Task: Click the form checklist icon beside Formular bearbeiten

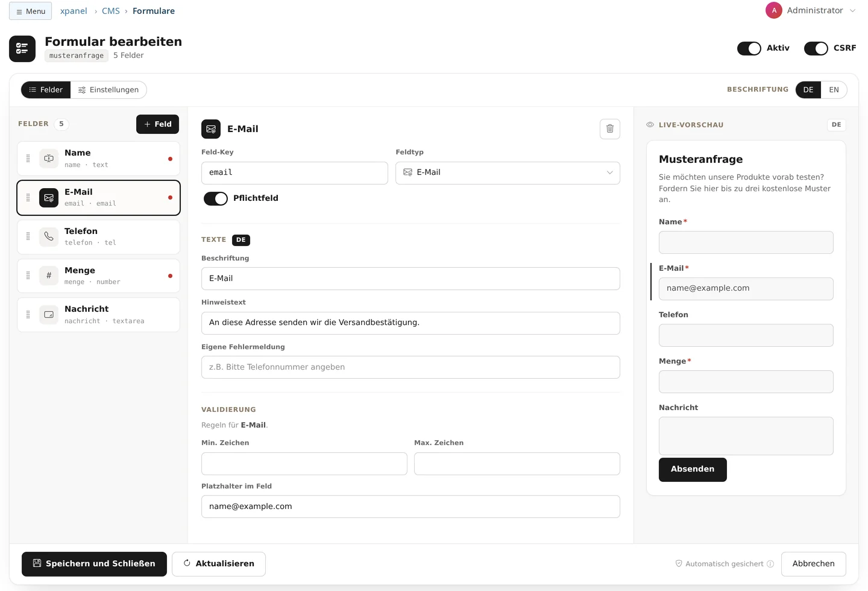Action: [x=22, y=49]
